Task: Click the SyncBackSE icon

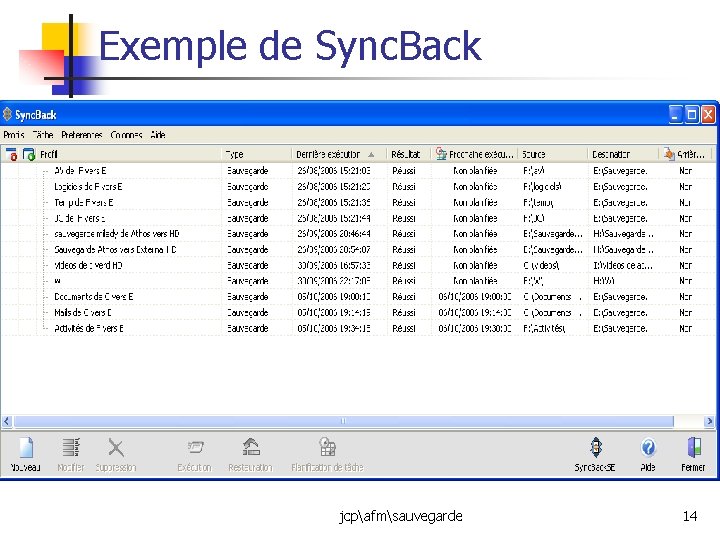Action: tap(596, 447)
